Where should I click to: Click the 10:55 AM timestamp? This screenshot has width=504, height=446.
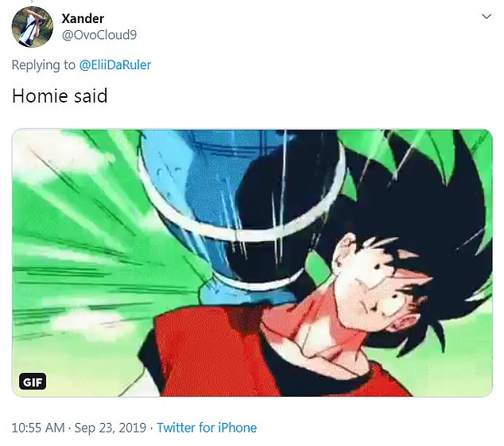(x=38, y=428)
